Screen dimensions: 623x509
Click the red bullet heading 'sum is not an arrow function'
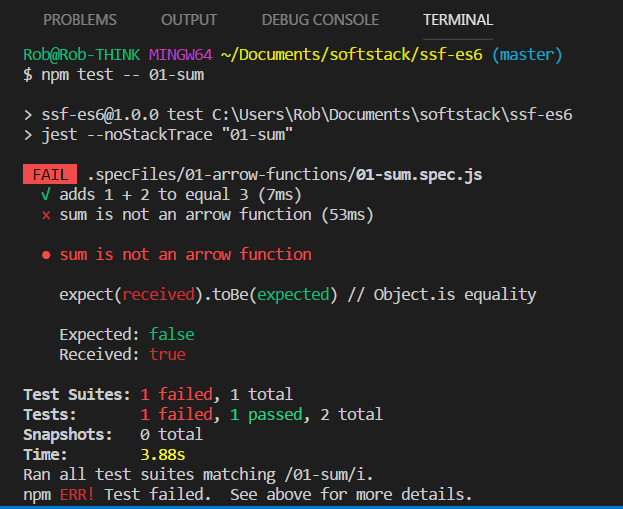[177, 254]
